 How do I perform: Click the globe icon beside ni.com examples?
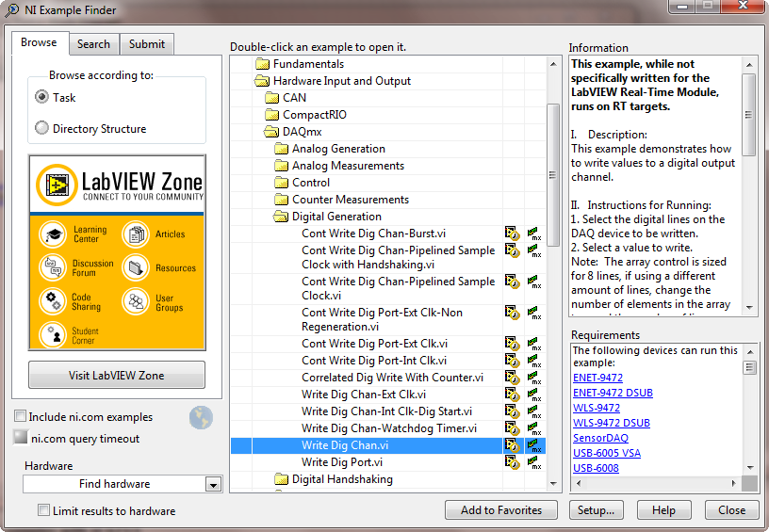click(x=201, y=418)
